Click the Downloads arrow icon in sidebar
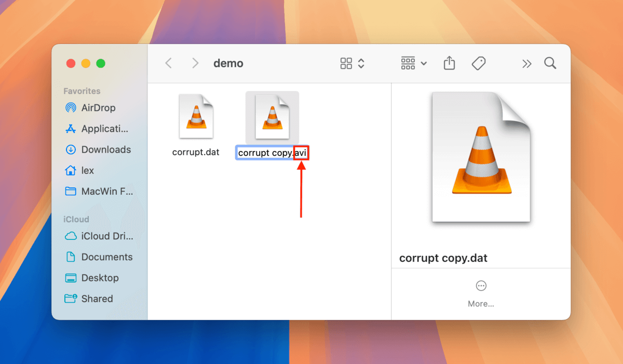The width and height of the screenshot is (623, 364). 71,150
